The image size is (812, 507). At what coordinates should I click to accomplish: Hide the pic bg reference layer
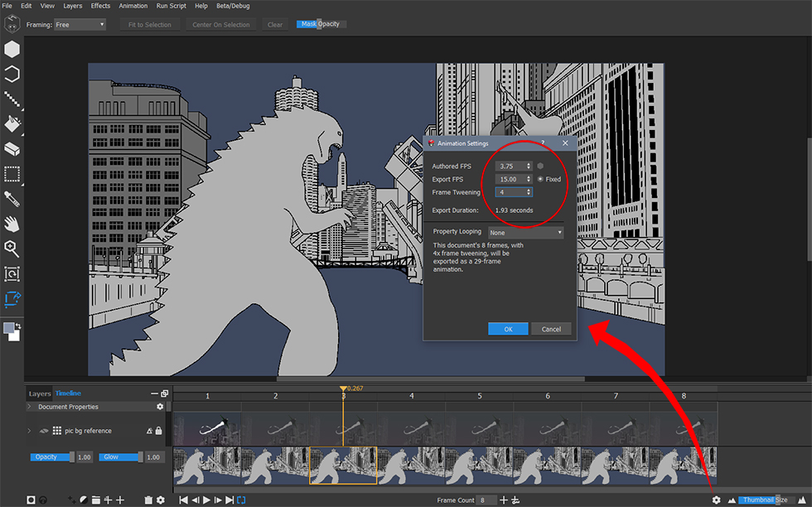click(x=44, y=430)
